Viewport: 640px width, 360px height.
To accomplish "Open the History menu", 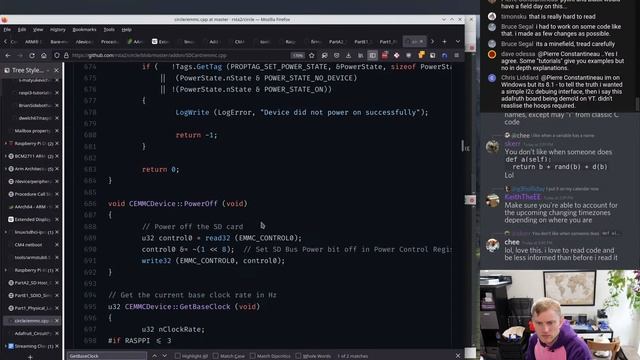I will 58,29.
